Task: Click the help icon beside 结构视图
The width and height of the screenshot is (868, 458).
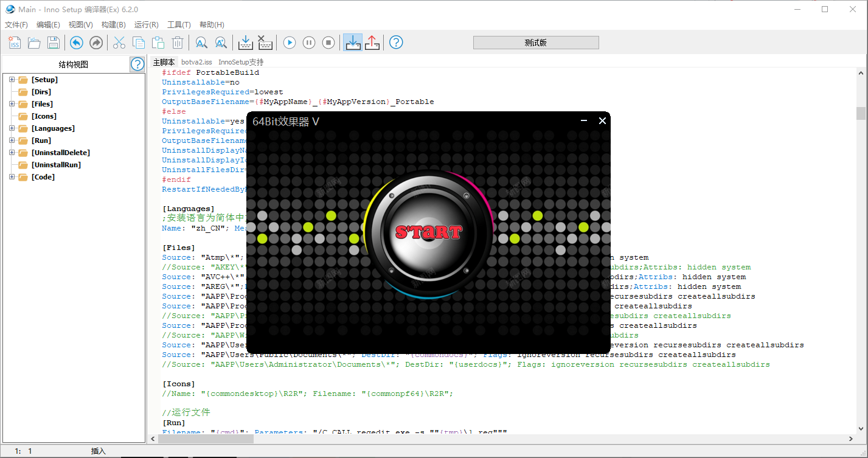Action: click(x=137, y=64)
